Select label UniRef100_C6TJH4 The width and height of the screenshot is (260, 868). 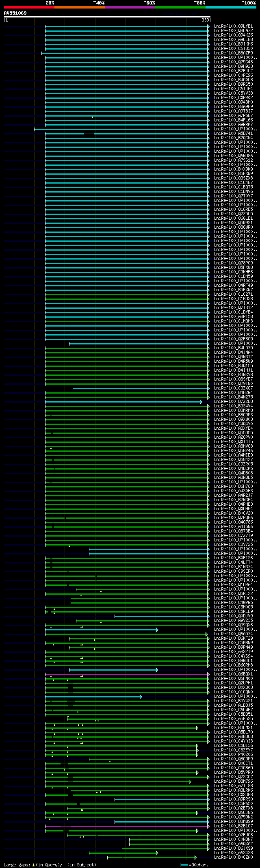(233, 89)
